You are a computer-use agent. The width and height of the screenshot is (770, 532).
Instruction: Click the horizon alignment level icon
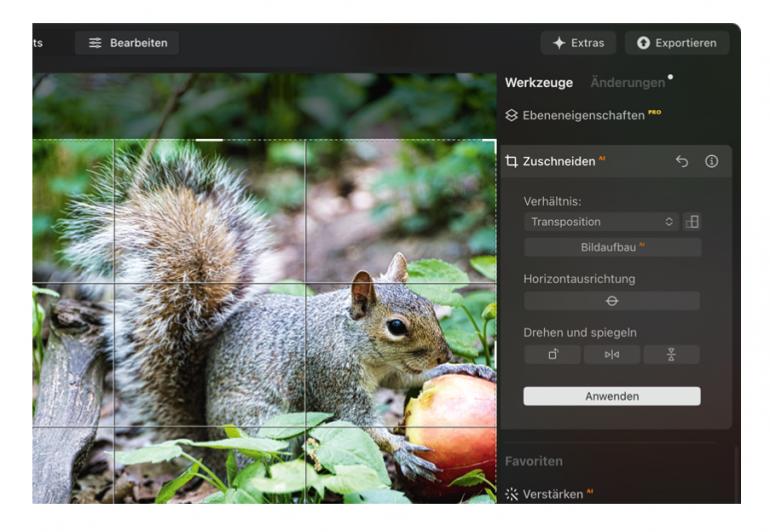pyautogui.click(x=612, y=301)
